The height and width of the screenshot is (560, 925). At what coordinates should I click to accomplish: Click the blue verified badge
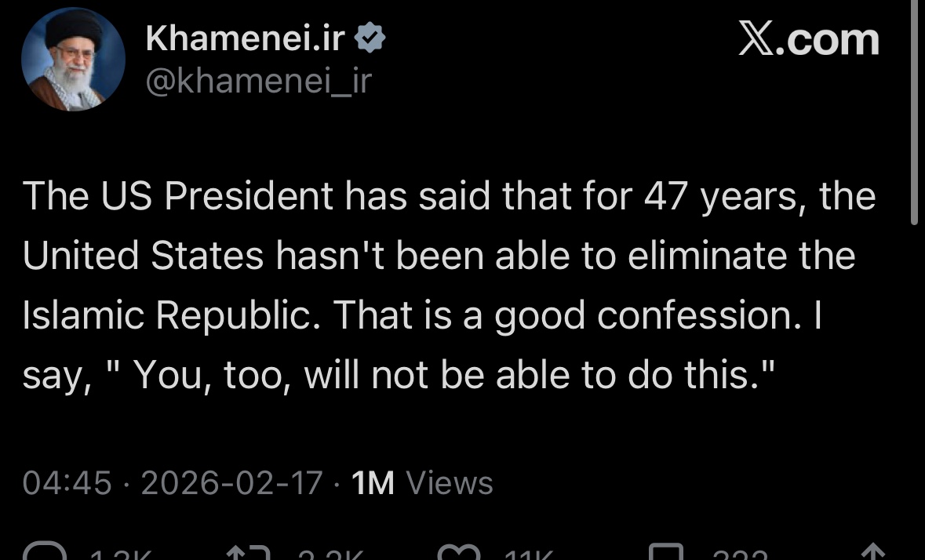click(x=370, y=37)
